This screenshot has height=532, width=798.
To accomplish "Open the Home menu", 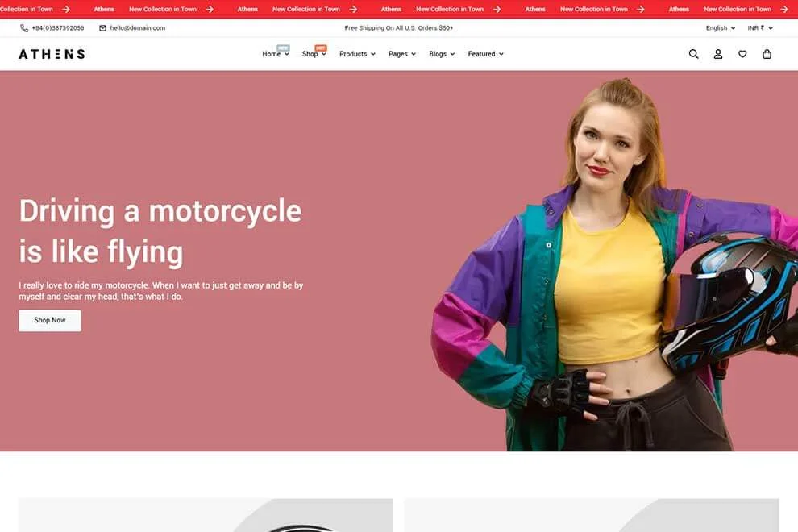I will coord(276,54).
